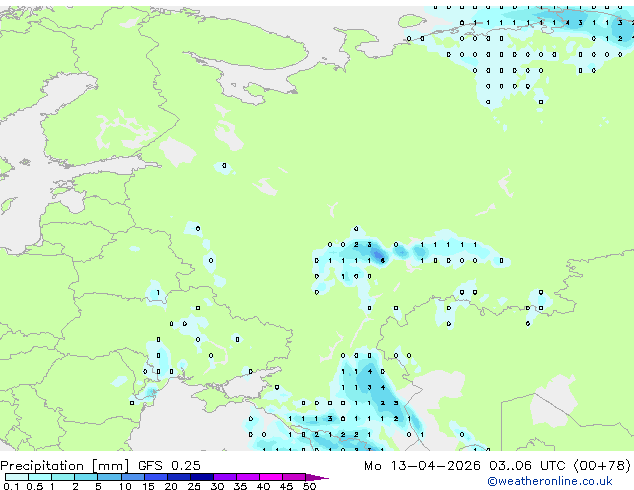The image size is (634, 490).
Task: Click the legend label '35'
Action: (240, 486)
